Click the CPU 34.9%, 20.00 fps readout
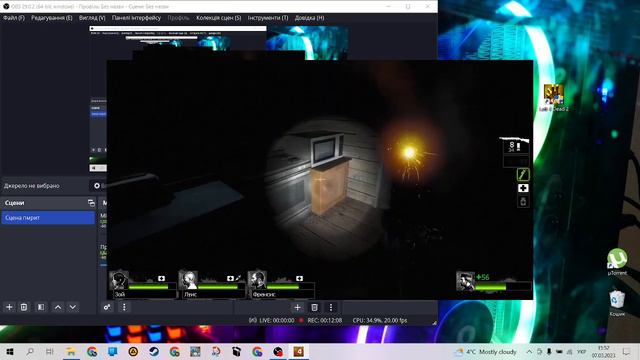The width and height of the screenshot is (640, 360). 380,320
